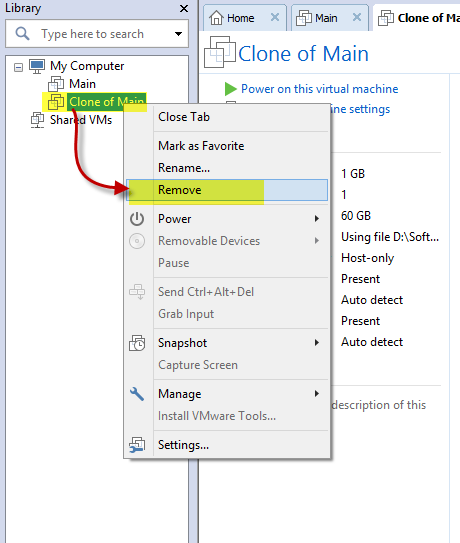Click the Shared VMs icon in library
The height and width of the screenshot is (543, 460).
(37, 120)
